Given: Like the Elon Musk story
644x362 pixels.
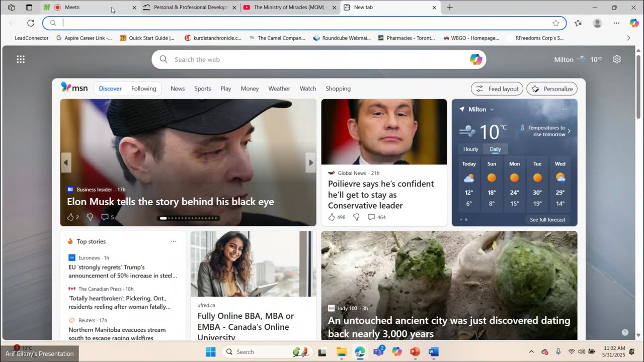Looking at the screenshot, I should (70, 217).
